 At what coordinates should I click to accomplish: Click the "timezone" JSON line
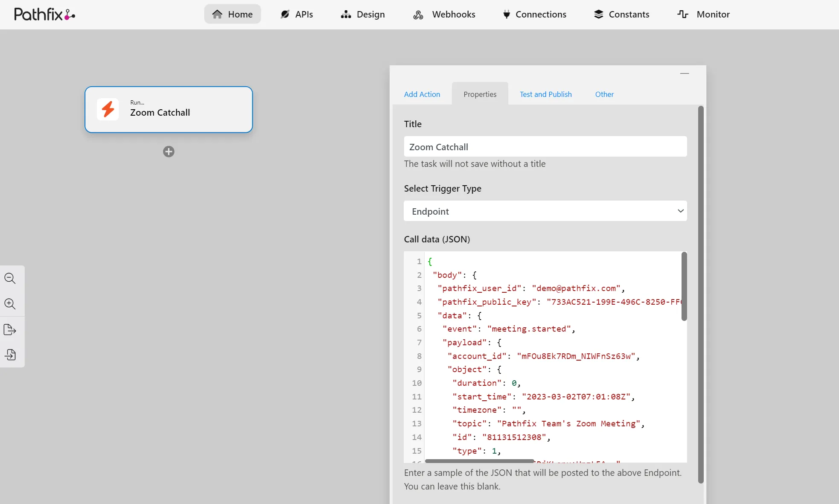489,410
